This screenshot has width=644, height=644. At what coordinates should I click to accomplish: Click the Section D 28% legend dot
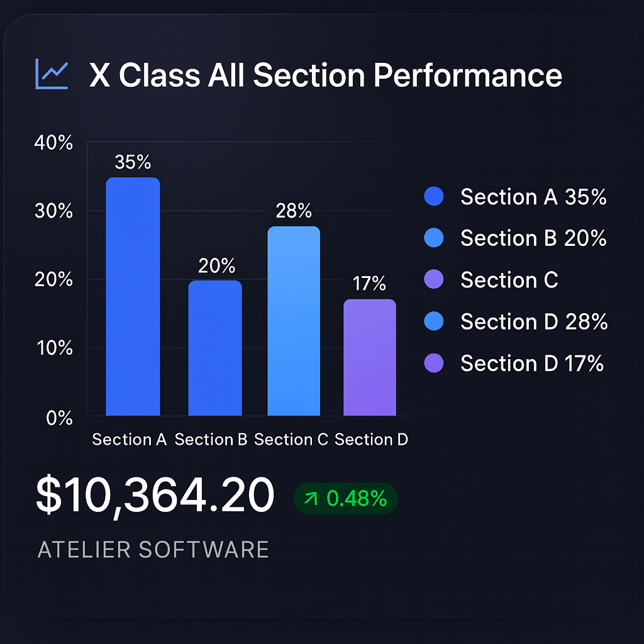[434, 321]
